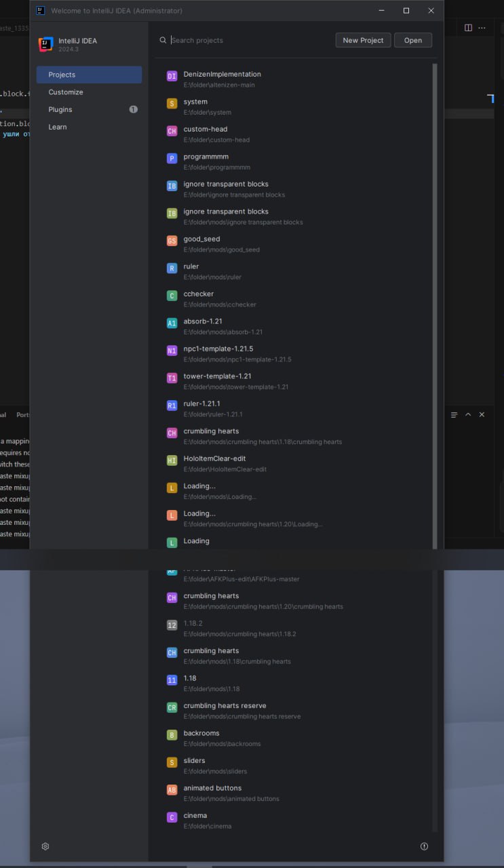
Task: Click the Plugins update badge
Action: 134,109
